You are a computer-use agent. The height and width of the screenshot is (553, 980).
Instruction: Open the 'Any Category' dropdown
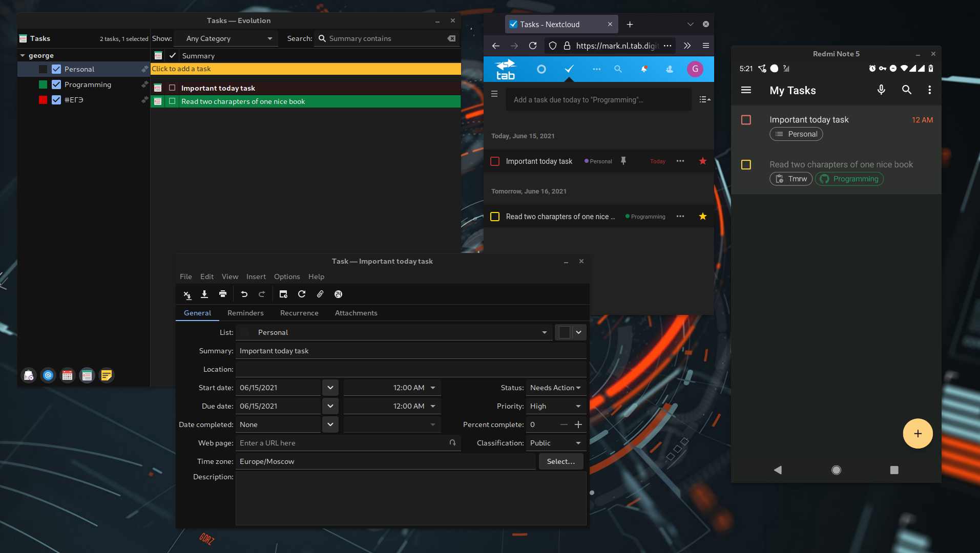pyautogui.click(x=226, y=38)
